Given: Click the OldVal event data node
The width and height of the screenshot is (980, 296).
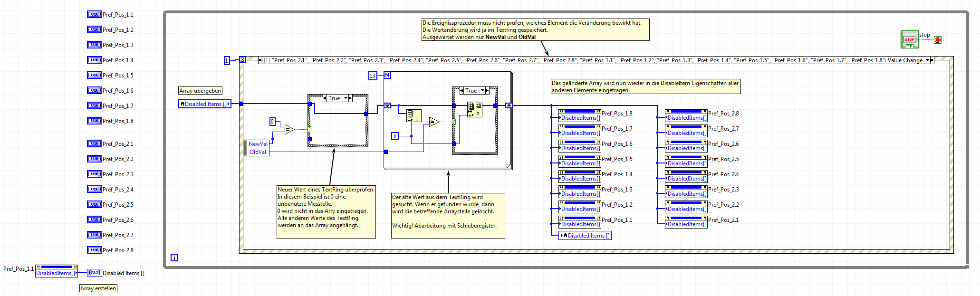Looking at the screenshot, I should 258,152.
